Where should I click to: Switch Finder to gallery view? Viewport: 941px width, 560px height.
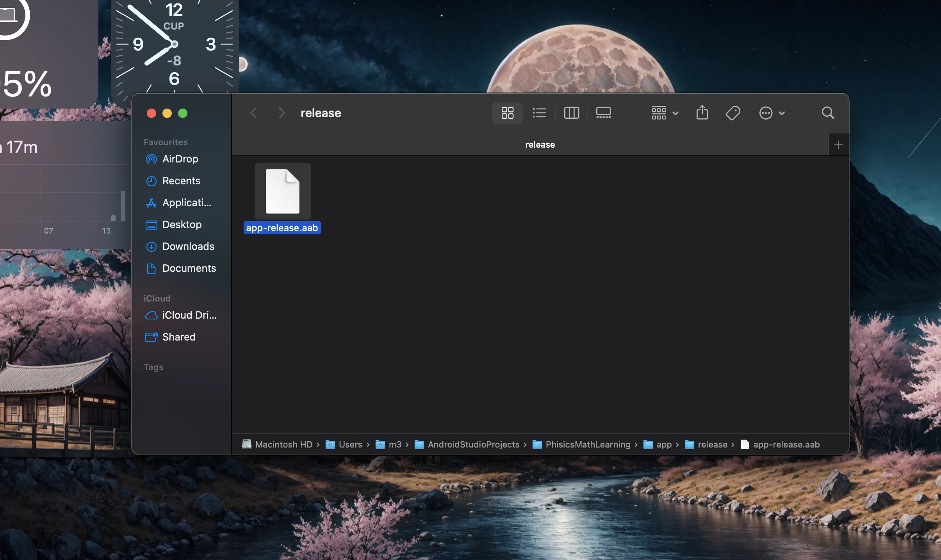(603, 113)
